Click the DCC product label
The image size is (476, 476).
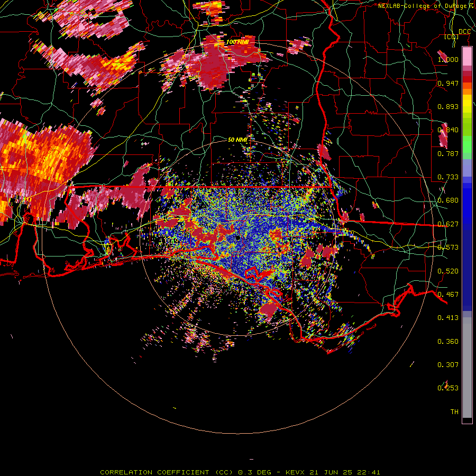[x=464, y=32]
